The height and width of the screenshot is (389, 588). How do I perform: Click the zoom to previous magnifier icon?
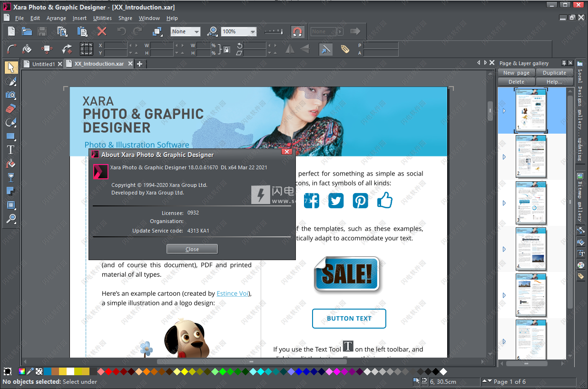point(213,31)
